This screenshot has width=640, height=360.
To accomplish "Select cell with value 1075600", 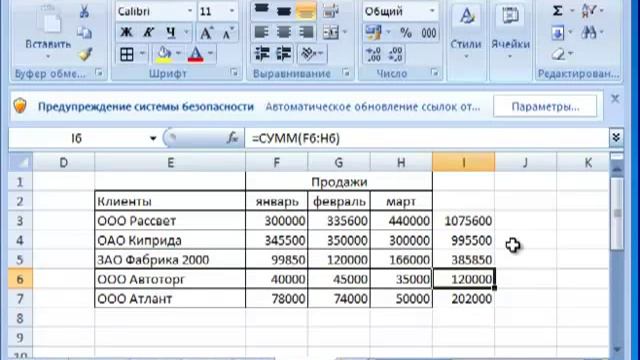I will click(464, 221).
